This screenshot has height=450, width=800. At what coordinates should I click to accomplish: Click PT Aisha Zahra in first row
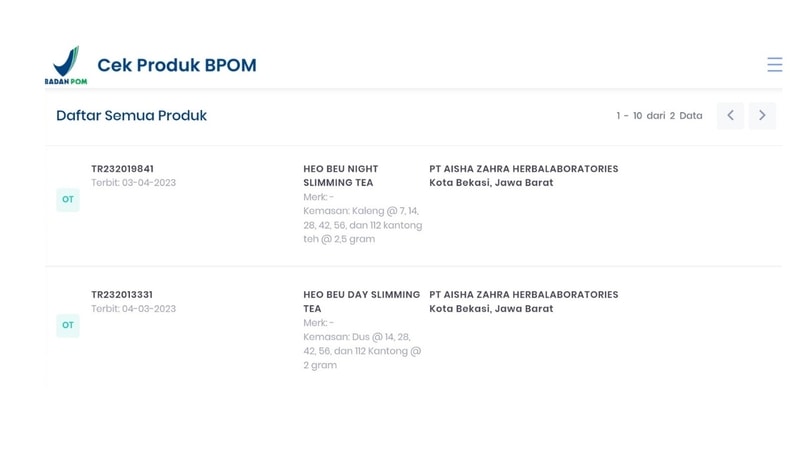coord(523,169)
